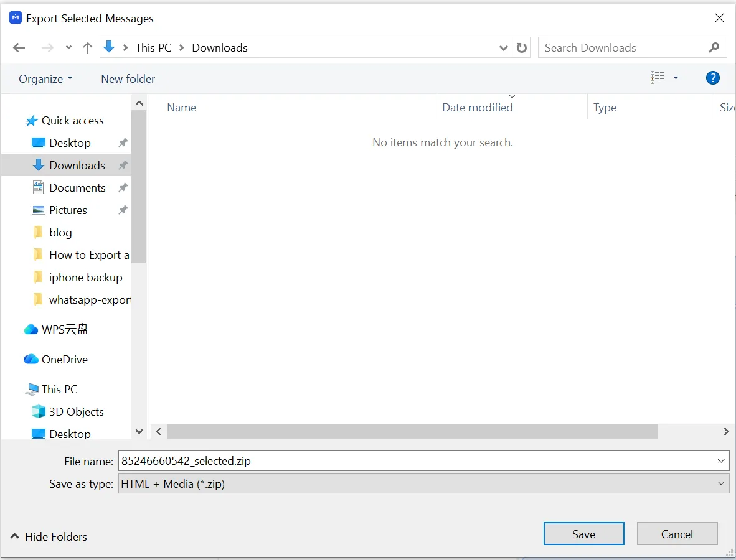Expand the File name dropdown list
Screen dimensions: 736x560
coord(721,461)
